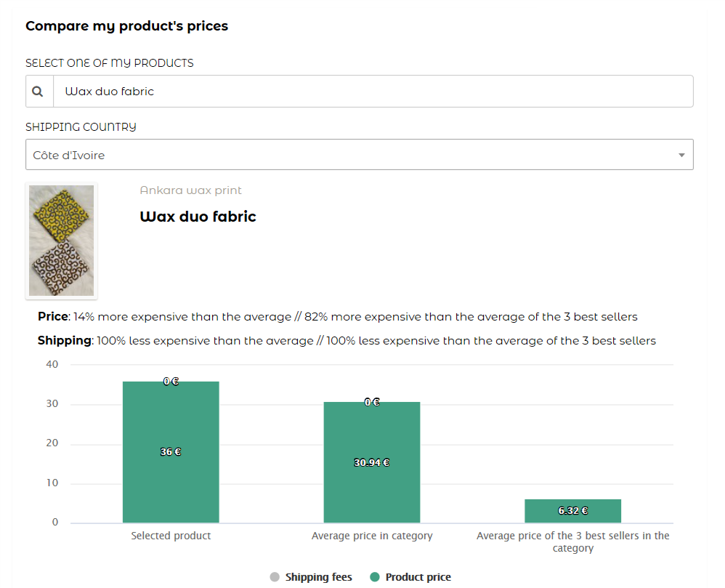Click the Average price in category axis label
725x588 pixels.
point(371,536)
